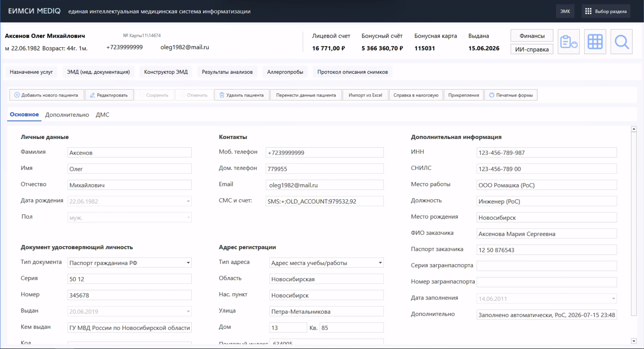Expand Дата рождения date dropdown
The width and height of the screenshot is (644, 349).
(x=188, y=201)
